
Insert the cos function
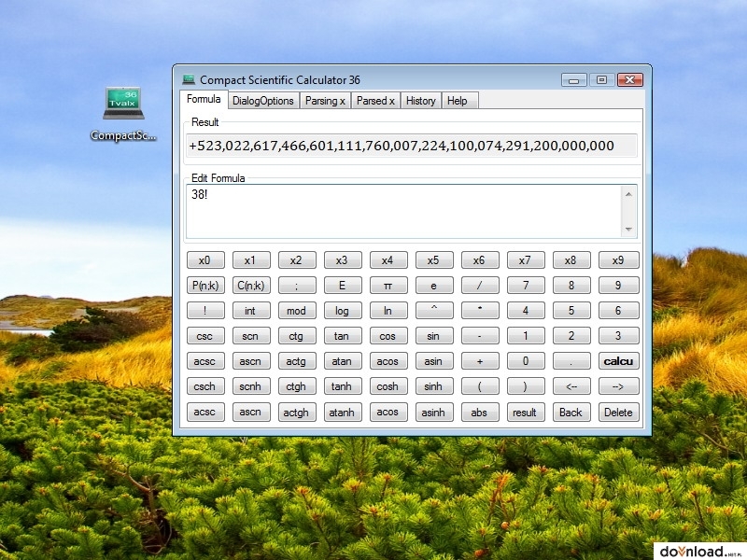(388, 336)
